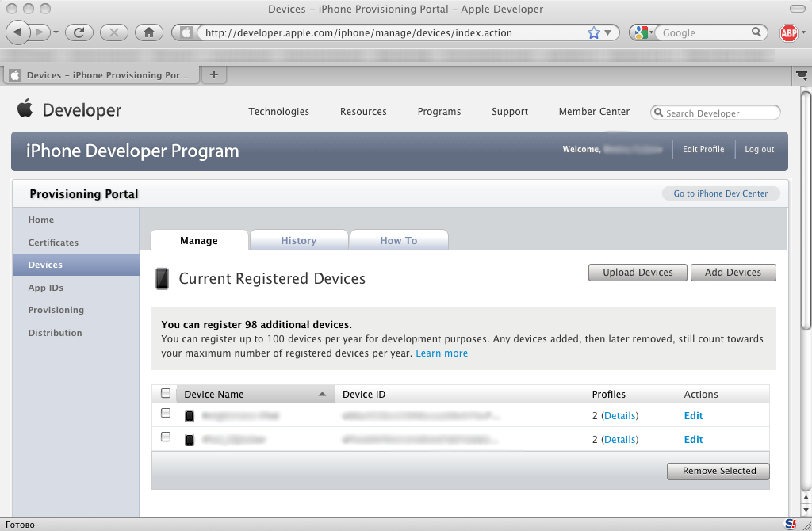Screen dimensions: 812x531
Task: Click Edit Profile in the header
Action: 703,149
